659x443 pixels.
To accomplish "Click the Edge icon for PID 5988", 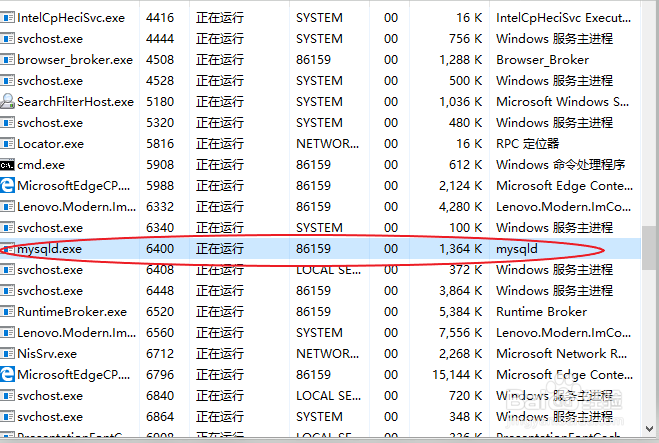I will point(7,185).
